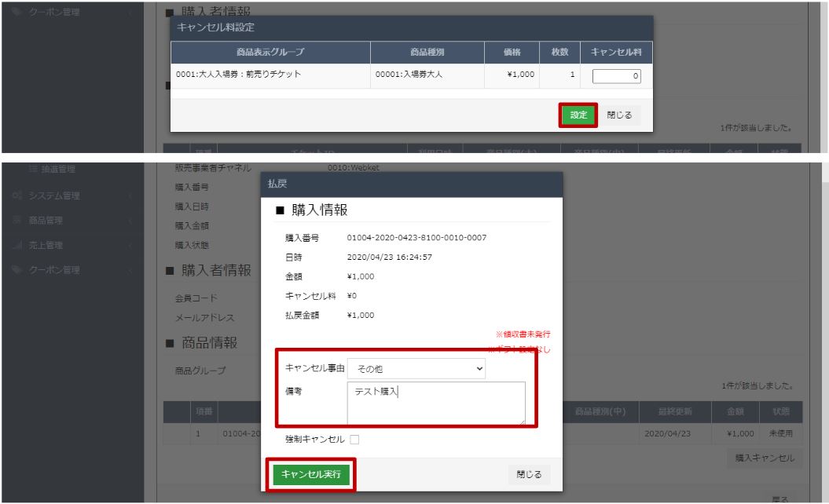Close the 払戻 dialog with 閉じる
829x504 pixels.
529,474
